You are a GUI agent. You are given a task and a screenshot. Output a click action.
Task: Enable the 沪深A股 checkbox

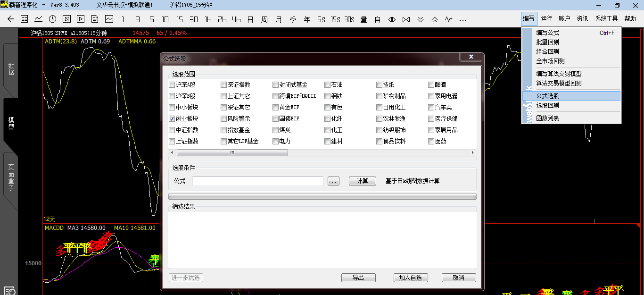click(x=172, y=85)
